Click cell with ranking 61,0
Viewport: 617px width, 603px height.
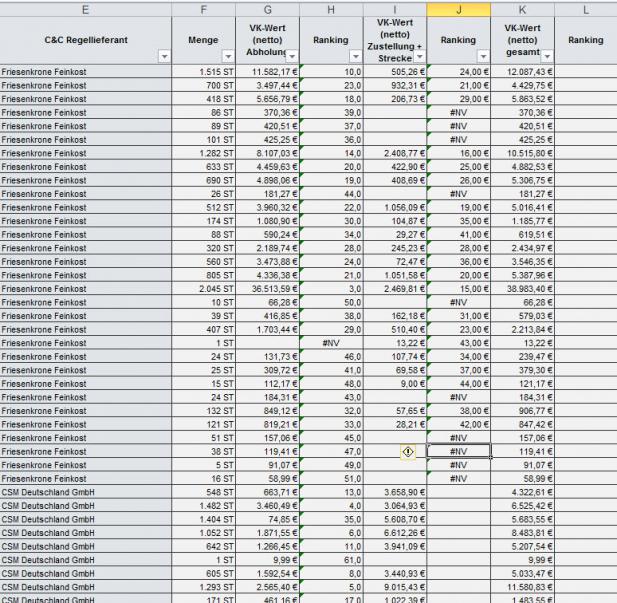tap(331, 560)
